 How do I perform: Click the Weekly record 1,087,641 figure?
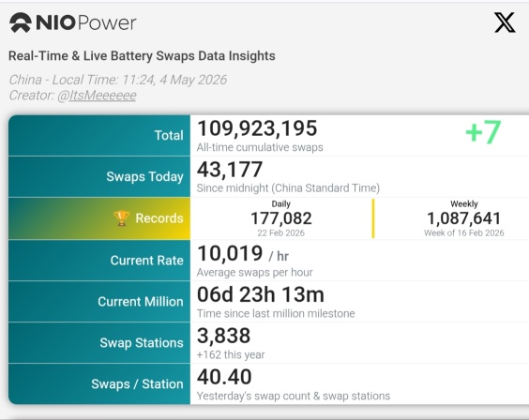(x=464, y=218)
